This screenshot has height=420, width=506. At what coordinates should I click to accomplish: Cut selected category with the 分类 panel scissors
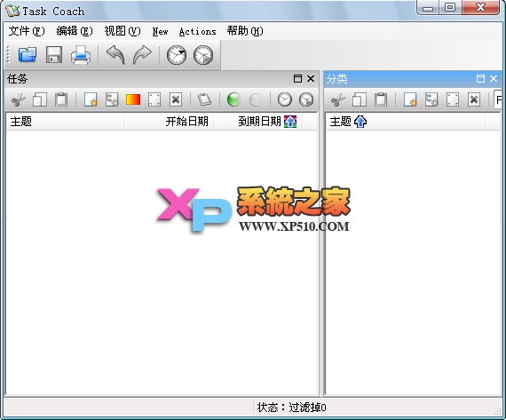338,99
